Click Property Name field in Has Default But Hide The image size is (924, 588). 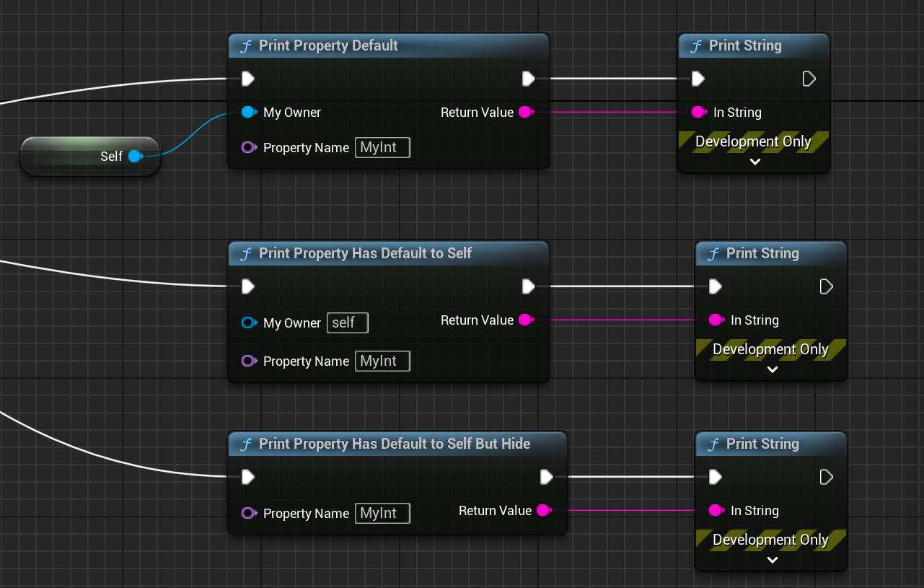[382, 513]
